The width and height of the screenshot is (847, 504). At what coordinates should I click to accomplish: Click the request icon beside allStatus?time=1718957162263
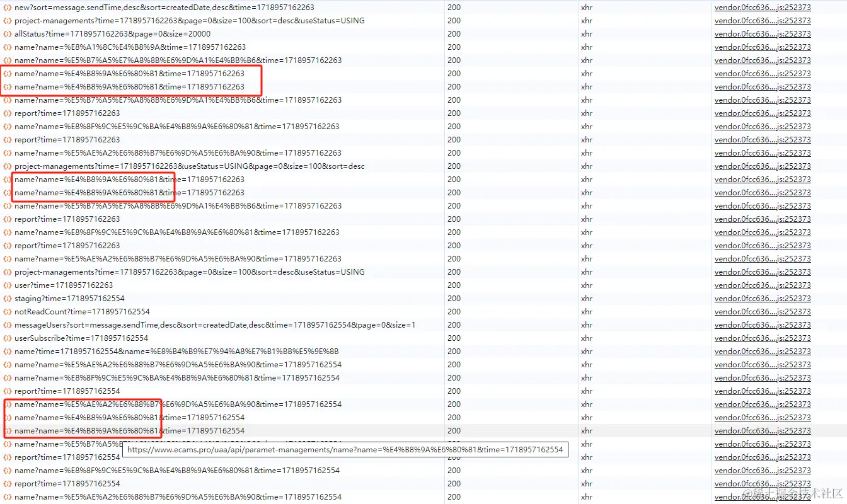tap(8, 34)
